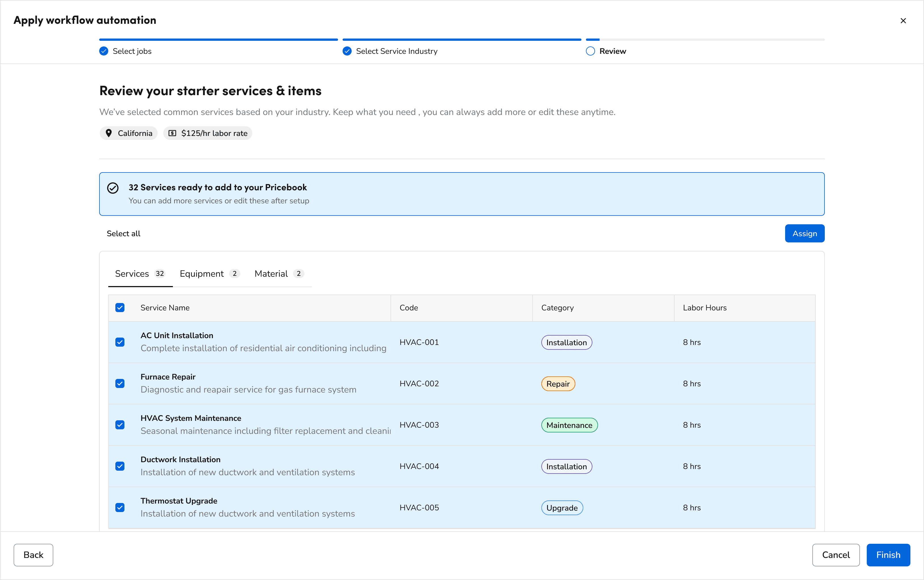Viewport: 924px width, 580px height.
Task: Click code HVAC-002
Action: 419,383
